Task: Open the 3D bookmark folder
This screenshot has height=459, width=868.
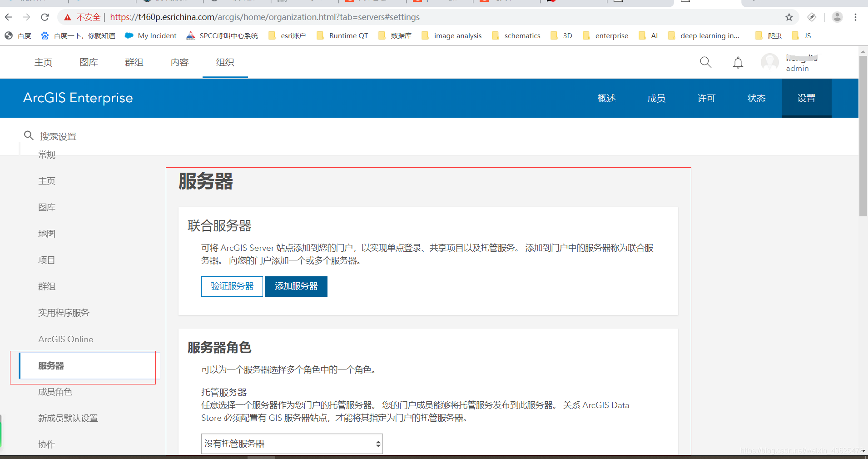Action: pos(561,36)
